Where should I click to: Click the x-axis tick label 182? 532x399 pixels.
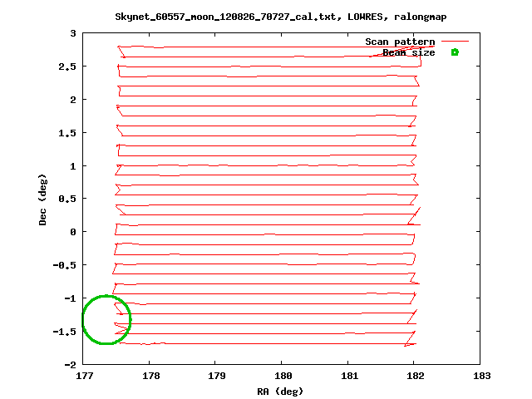[416, 376]
